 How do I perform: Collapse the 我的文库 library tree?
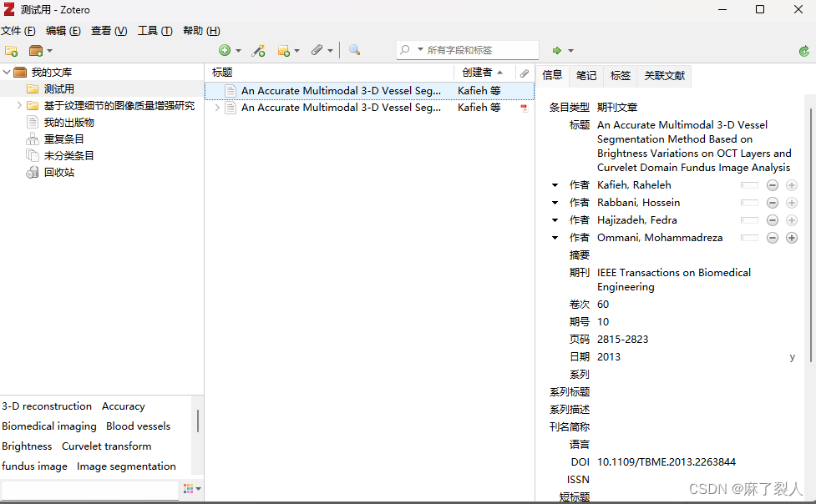click(6, 72)
